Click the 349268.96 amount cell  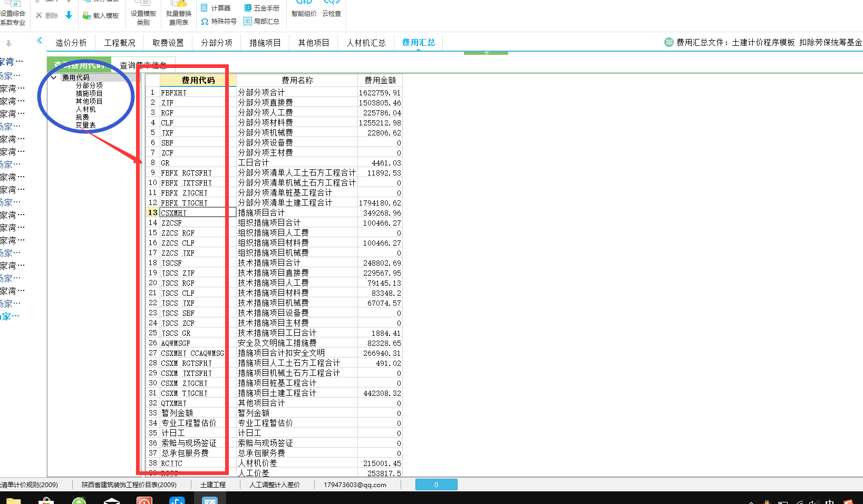pos(380,212)
